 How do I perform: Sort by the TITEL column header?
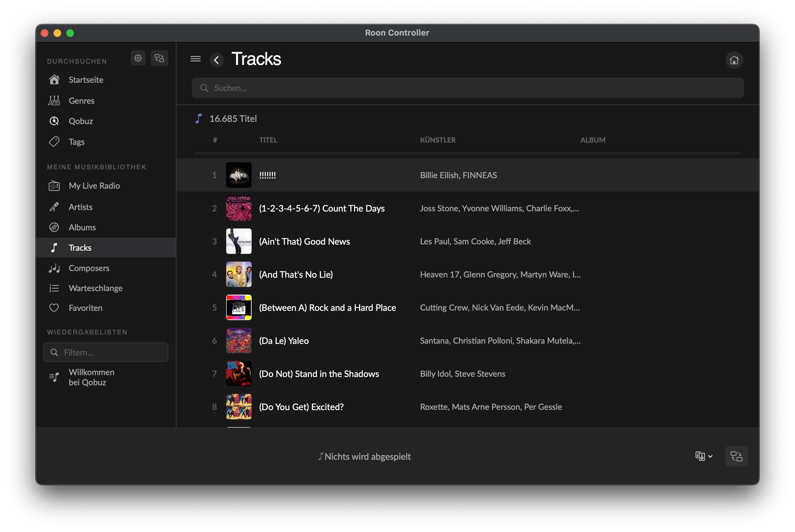pos(268,140)
